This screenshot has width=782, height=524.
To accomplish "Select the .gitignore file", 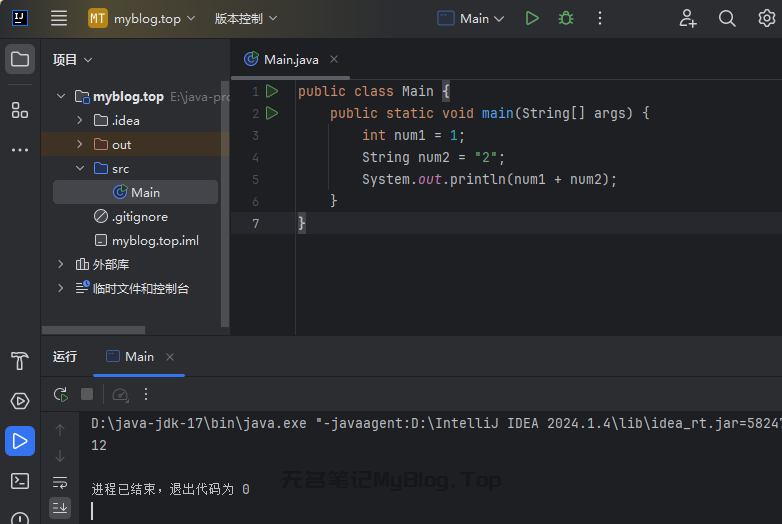I will click(x=131, y=216).
